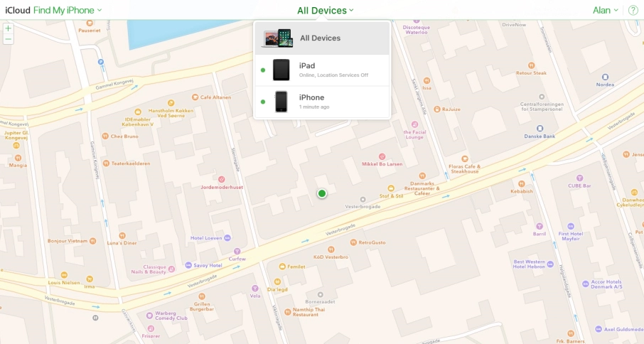Click the Stof & Stil shop marker
This screenshot has width=644, height=344.
click(x=390, y=188)
